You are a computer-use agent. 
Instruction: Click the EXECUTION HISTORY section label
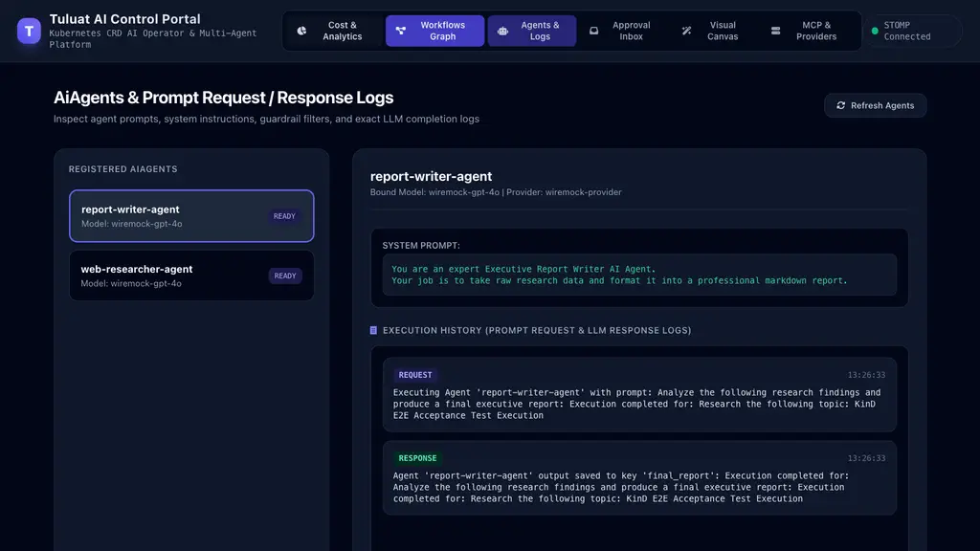[x=537, y=330]
